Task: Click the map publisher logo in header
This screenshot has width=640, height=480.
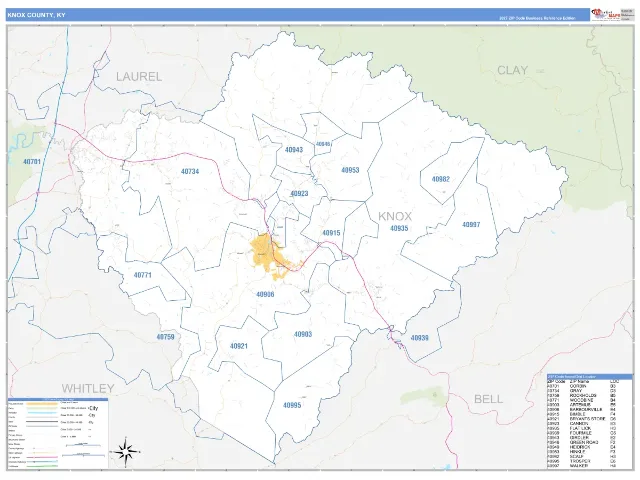Action: coord(606,14)
